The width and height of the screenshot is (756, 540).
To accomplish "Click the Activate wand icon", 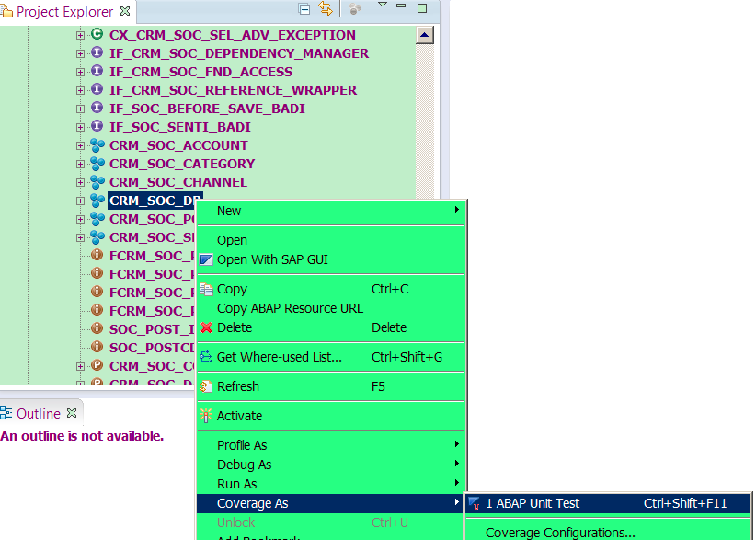I will [206, 416].
